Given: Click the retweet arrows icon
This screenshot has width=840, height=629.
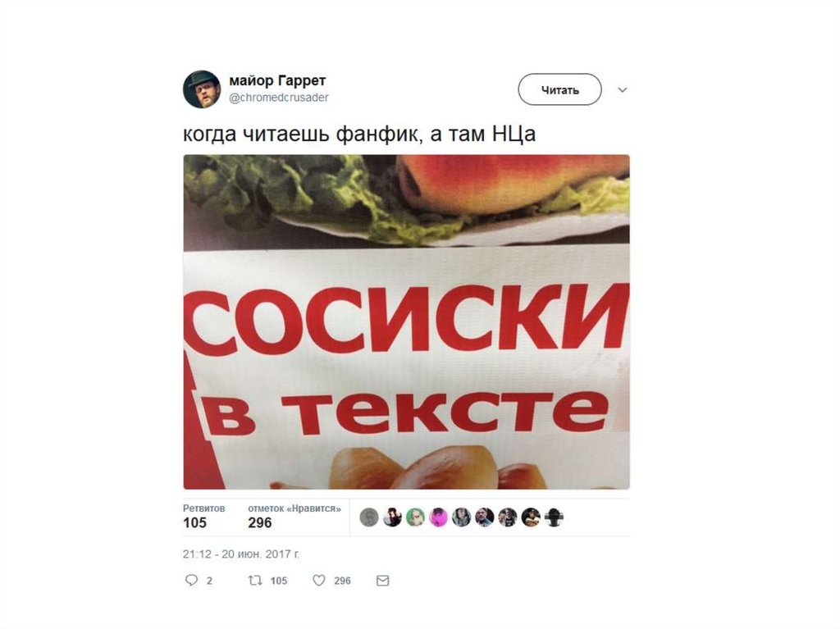Looking at the screenshot, I should 255,581.
